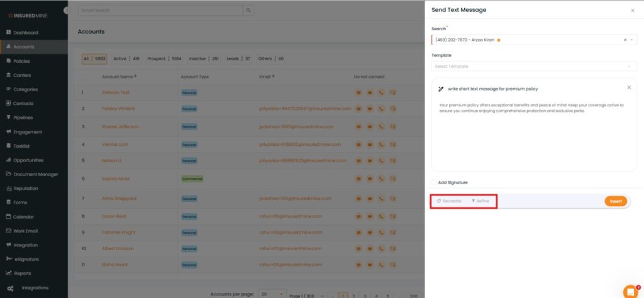Clear the selected recipient Arzoo Kiran
The height and width of the screenshot is (298, 644).
tap(625, 40)
